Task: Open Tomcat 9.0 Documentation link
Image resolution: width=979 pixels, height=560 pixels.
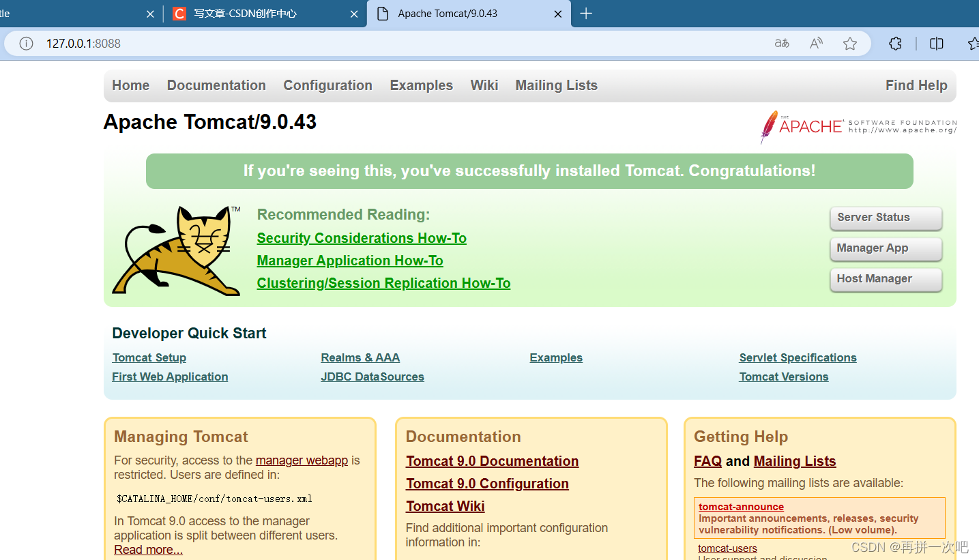Action: 492,461
